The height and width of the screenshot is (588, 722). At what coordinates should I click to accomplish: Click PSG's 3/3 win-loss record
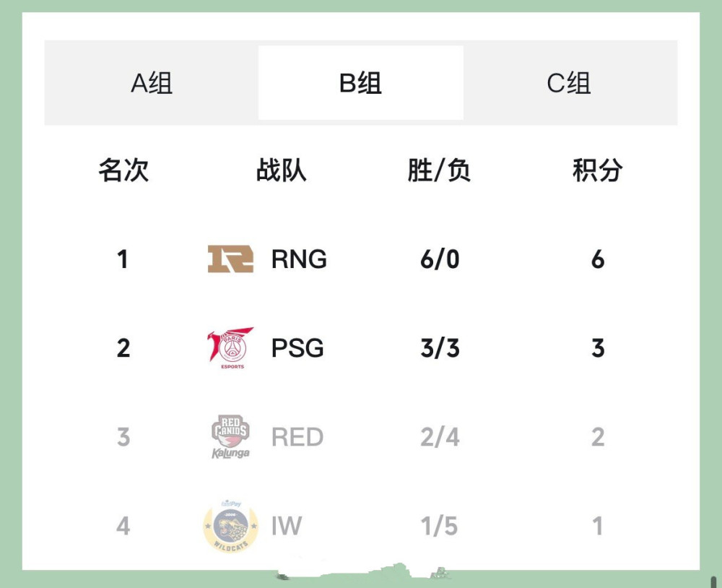tap(440, 348)
